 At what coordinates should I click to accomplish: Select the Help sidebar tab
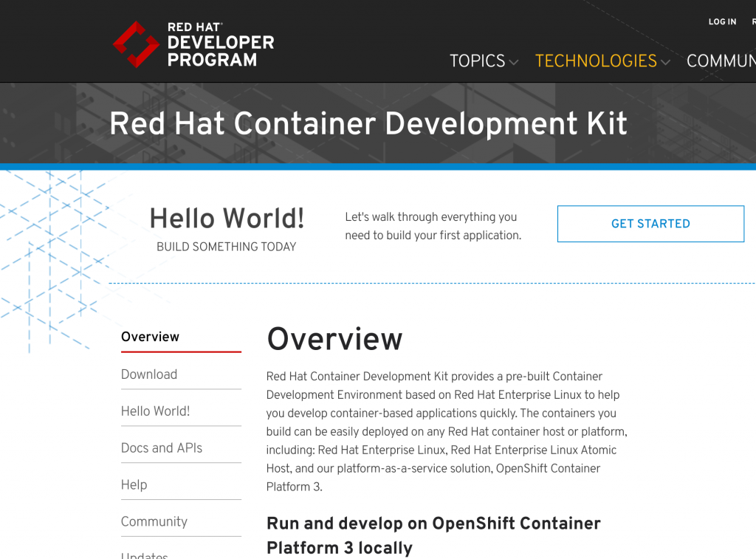coord(181,484)
